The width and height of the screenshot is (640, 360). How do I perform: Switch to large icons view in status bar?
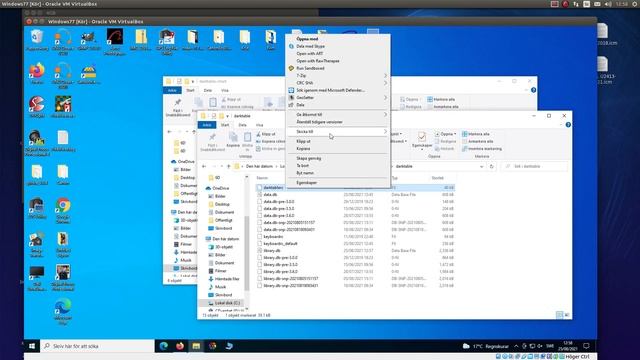(567, 315)
